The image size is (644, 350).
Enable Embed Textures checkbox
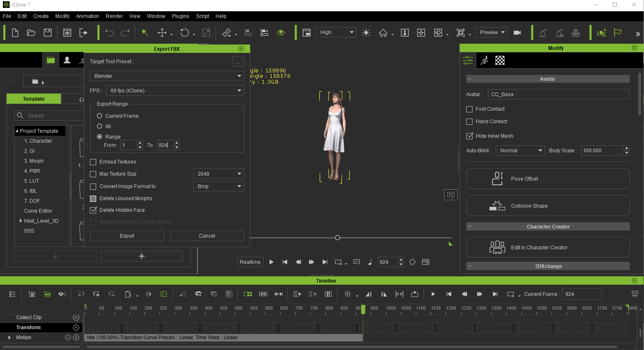(x=93, y=162)
